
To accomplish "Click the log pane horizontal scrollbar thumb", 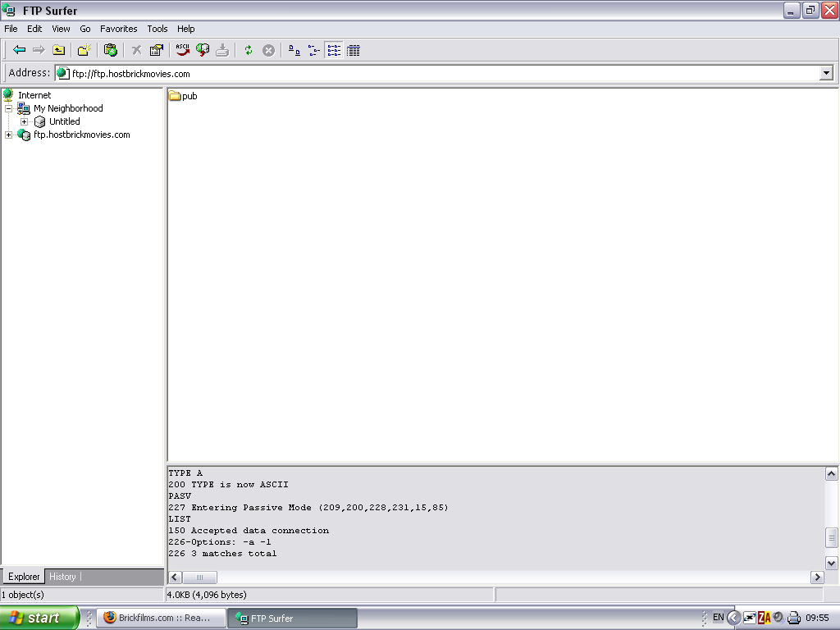I will click(199, 577).
